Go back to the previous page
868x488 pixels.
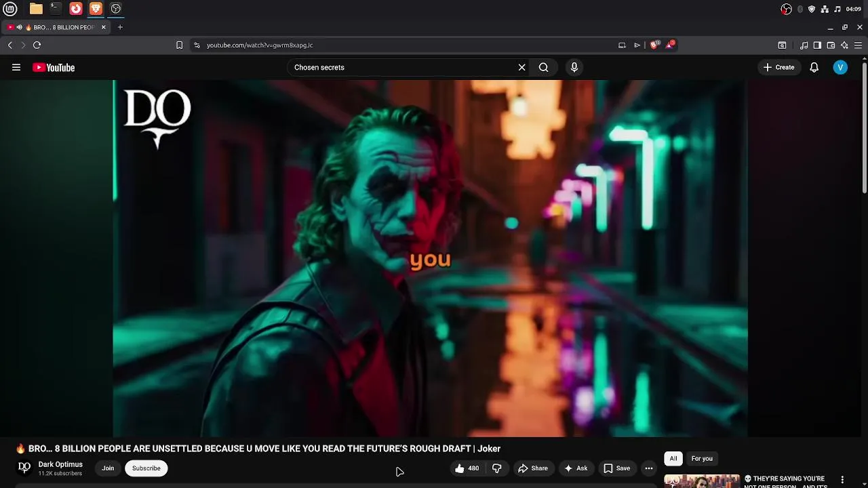9,45
